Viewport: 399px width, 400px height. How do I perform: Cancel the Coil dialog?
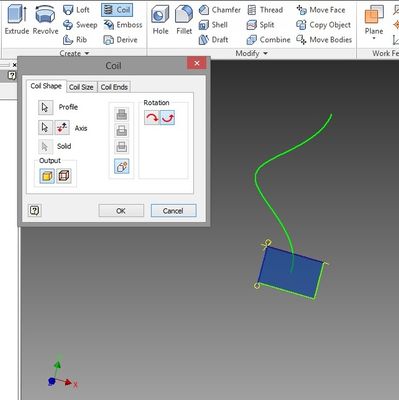[173, 211]
